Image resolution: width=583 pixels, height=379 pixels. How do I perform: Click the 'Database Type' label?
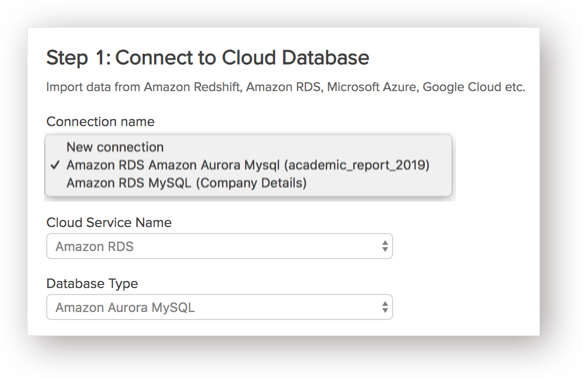click(x=92, y=283)
